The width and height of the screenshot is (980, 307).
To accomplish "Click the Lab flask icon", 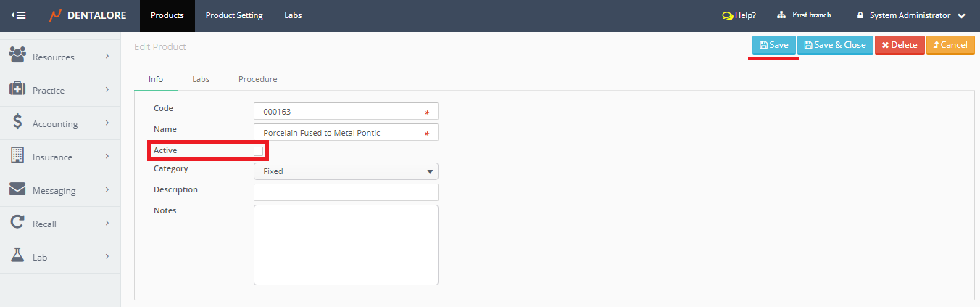I will 17,256.
